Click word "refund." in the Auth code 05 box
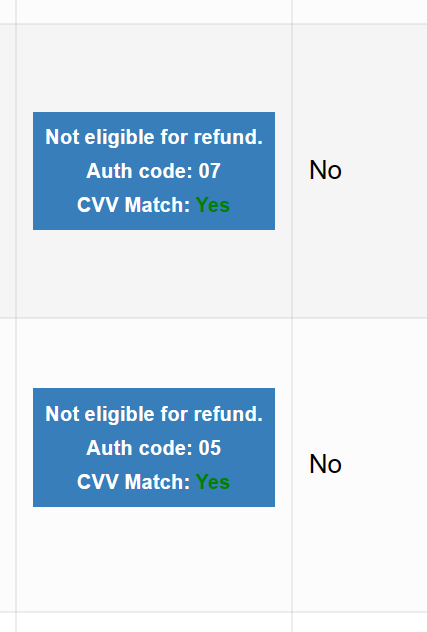Viewport: 427px width, 632px height. [x=228, y=414]
